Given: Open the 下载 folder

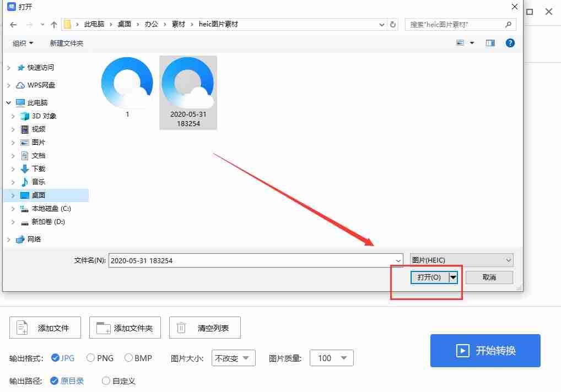Looking at the screenshot, I should tap(38, 168).
